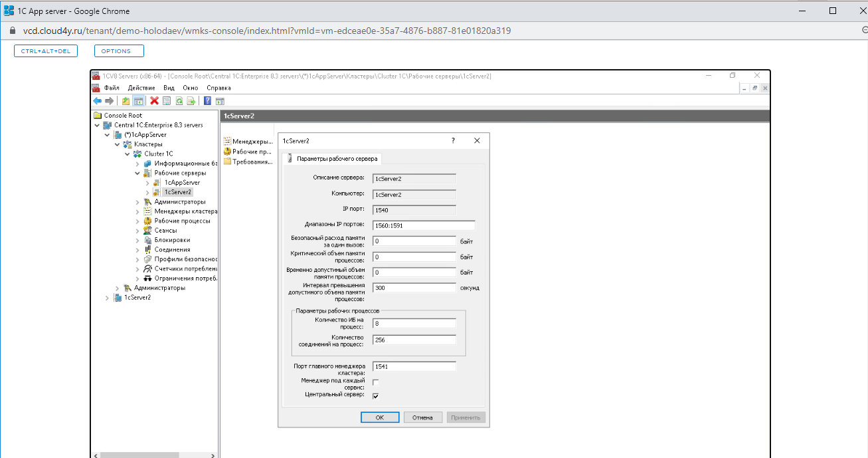Click the Export List toolbar icon
Image resolution: width=868 pixels, height=458 pixels.
point(191,101)
